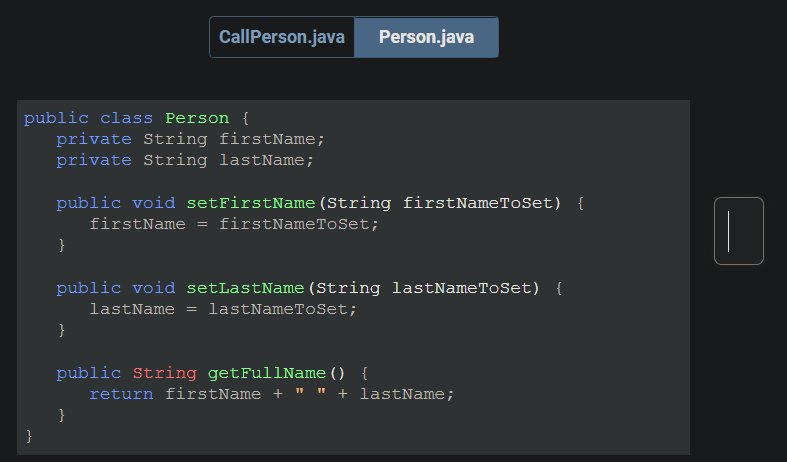The height and width of the screenshot is (462, 787).
Task: Click the lastNameToSet parameter in signature
Action: click(x=462, y=288)
